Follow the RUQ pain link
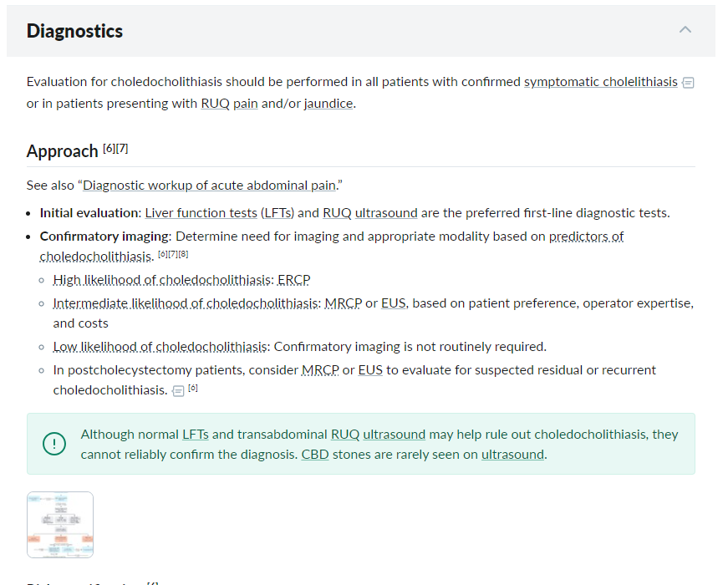This screenshot has width=728, height=585. point(229,103)
